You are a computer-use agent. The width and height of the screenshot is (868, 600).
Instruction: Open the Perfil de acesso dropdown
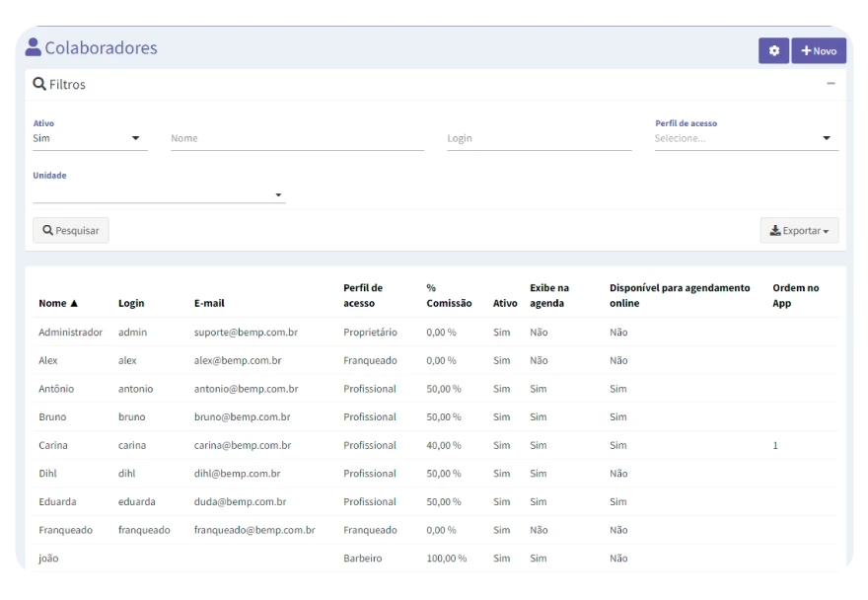click(x=746, y=138)
